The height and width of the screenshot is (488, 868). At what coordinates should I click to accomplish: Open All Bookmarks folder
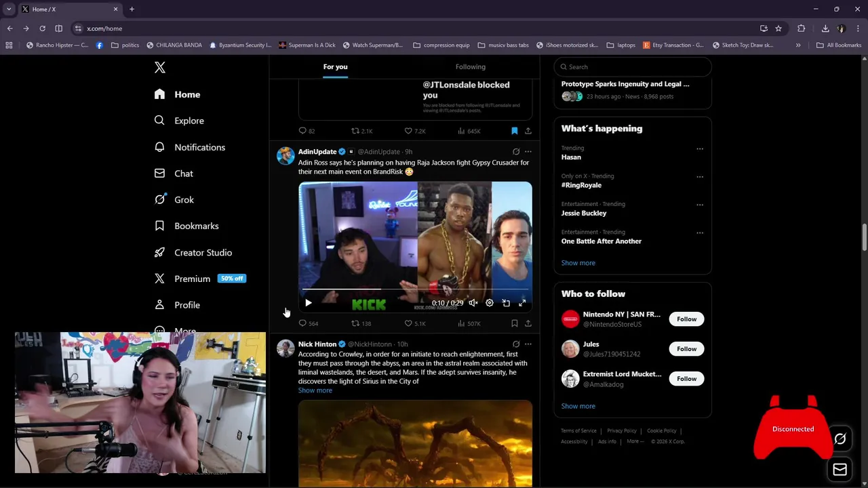pos(839,45)
